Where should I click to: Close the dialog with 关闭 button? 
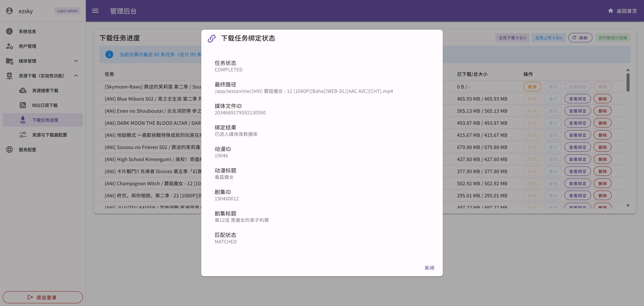[x=429, y=268]
